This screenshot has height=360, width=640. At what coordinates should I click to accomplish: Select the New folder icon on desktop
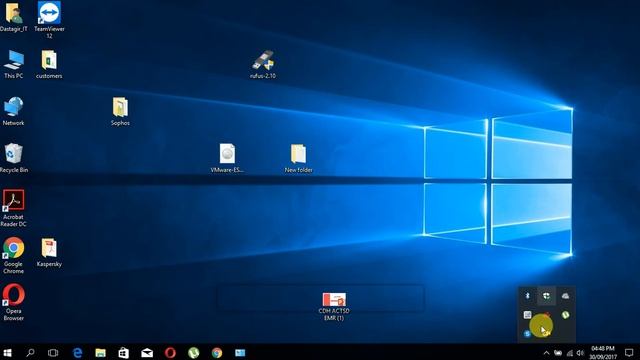298,158
